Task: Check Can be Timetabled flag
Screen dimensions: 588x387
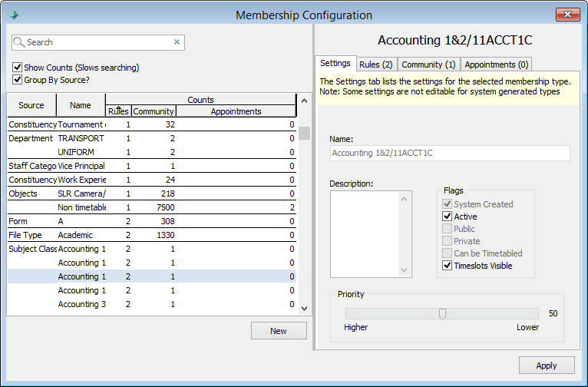Action: [447, 253]
